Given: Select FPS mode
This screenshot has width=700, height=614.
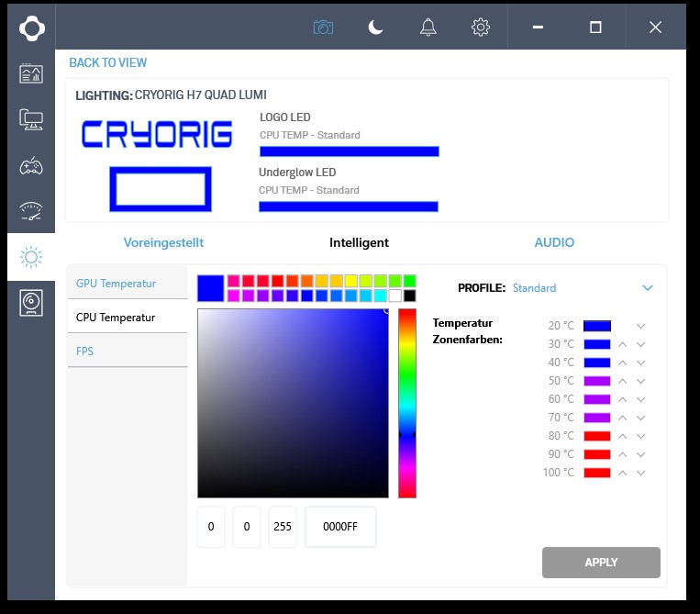Looking at the screenshot, I should pos(128,351).
